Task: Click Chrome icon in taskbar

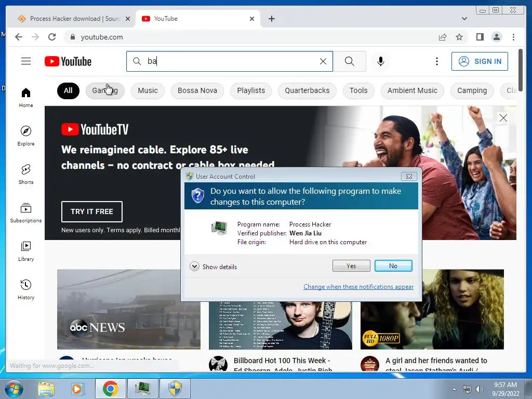Action: coord(111,389)
